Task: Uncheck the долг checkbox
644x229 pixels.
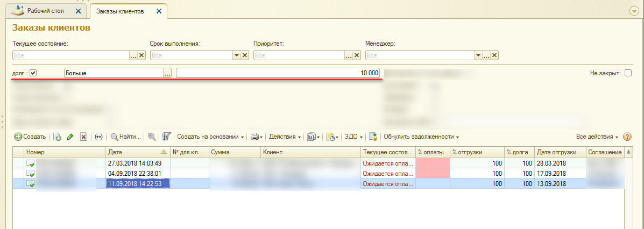Action: [x=33, y=73]
